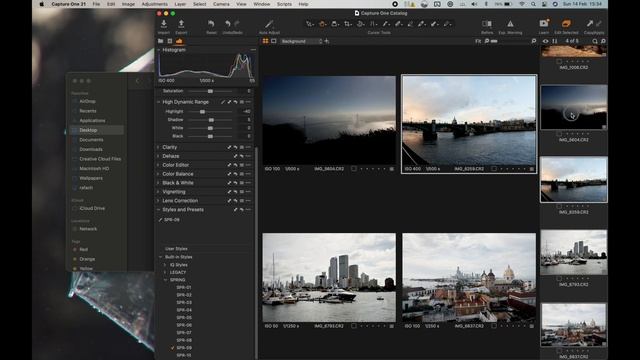Select the SPR-09 style
The width and height of the screenshot is (640, 360).
(184, 348)
